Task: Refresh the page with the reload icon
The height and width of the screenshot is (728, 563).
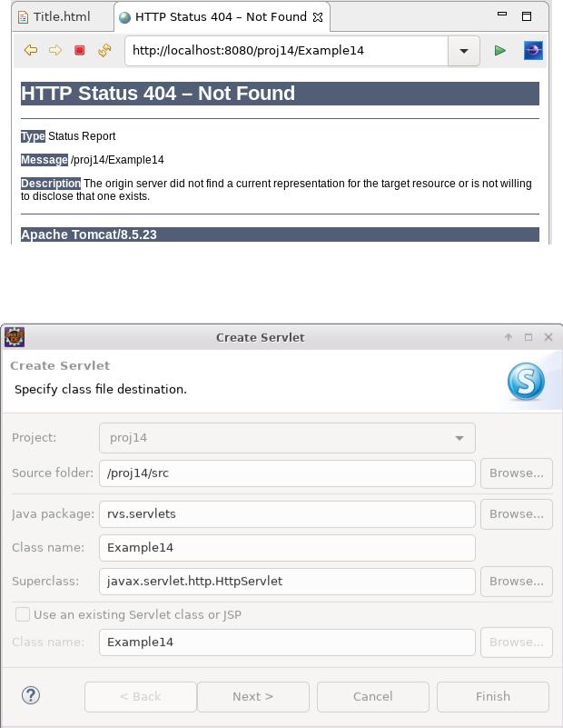Action: pyautogui.click(x=104, y=50)
